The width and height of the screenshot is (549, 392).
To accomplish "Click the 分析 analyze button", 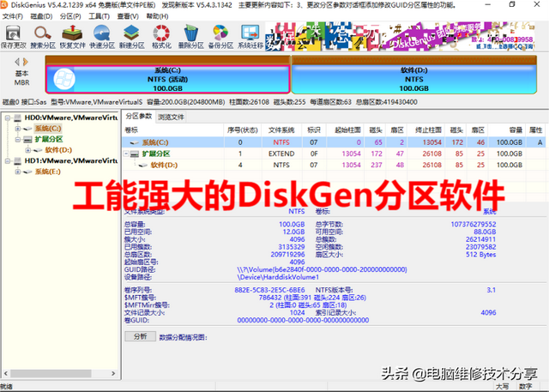I will pos(141,336).
